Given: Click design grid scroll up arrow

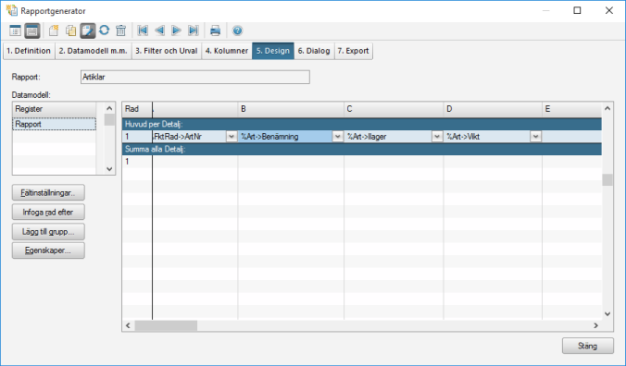Looking at the screenshot, I should pyautogui.click(x=607, y=108).
